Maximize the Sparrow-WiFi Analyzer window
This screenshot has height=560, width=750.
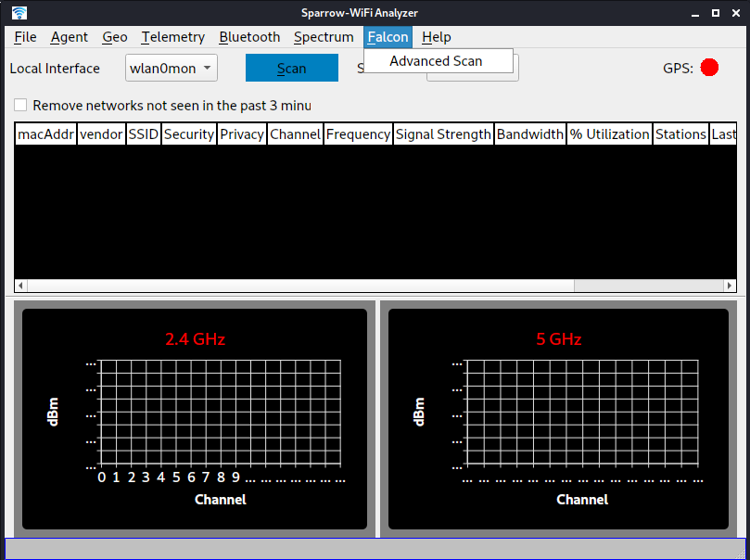pyautogui.click(x=716, y=13)
